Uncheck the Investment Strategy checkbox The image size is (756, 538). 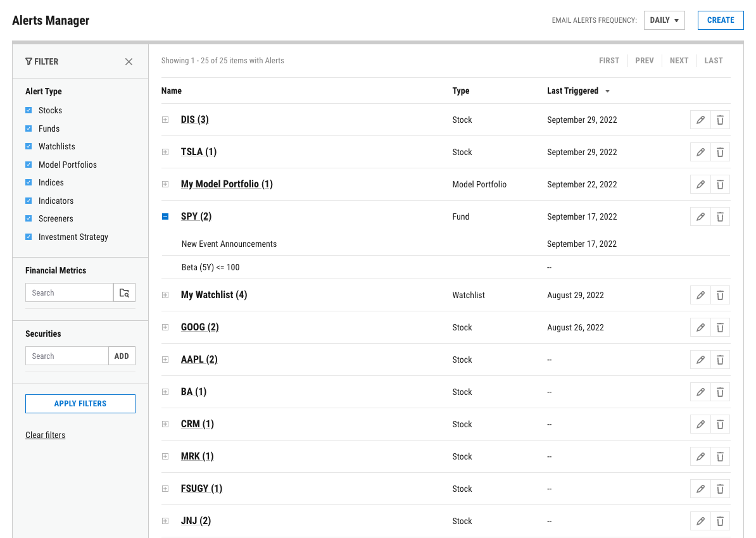click(28, 237)
